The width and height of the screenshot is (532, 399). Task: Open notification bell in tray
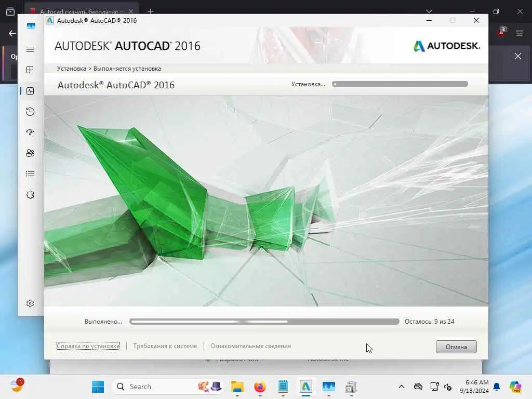pyautogui.click(x=497, y=387)
